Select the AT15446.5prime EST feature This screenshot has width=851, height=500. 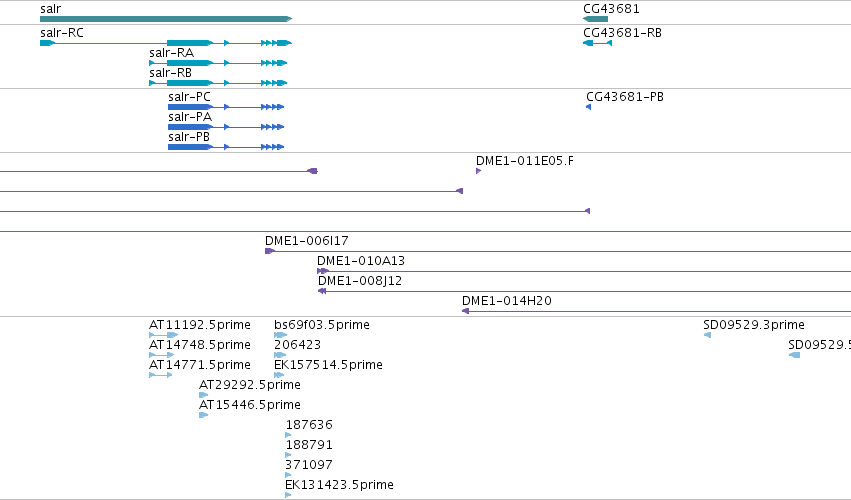[204, 415]
